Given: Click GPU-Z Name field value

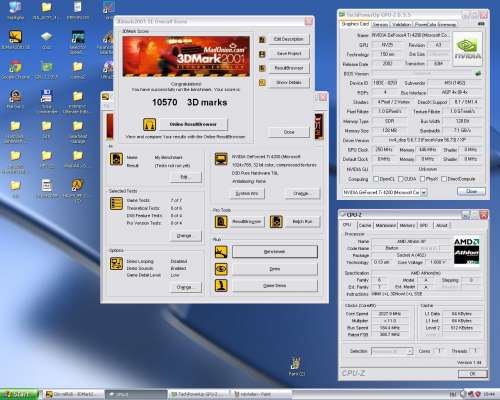Looking at the screenshot, I should 411,35.
